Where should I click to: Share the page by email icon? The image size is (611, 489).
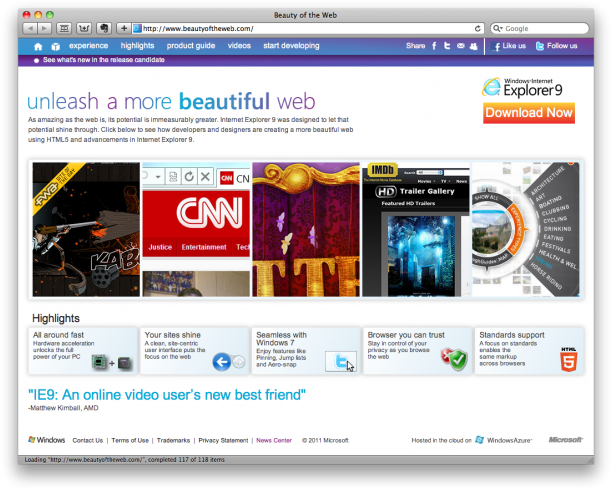pyautogui.click(x=460, y=46)
